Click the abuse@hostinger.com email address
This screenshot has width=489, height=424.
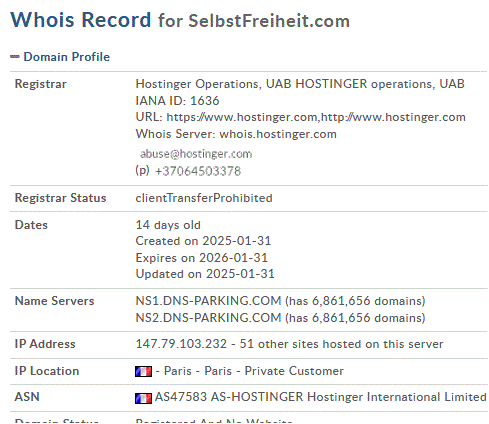[x=196, y=154]
